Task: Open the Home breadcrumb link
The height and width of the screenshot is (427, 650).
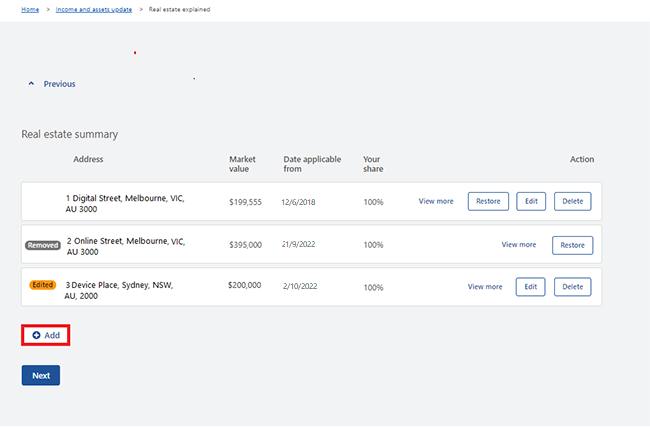Action: (30, 10)
